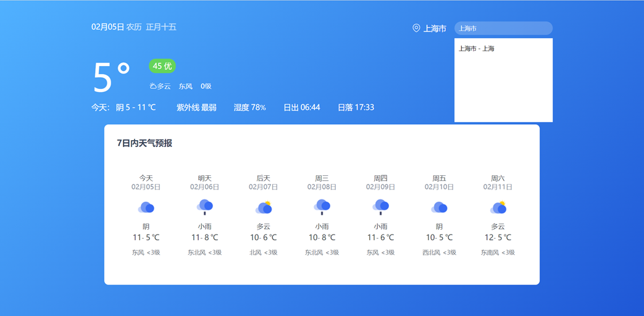644x316 pixels.
Task: Click the 45 优 air quality badge
Action: pyautogui.click(x=162, y=66)
